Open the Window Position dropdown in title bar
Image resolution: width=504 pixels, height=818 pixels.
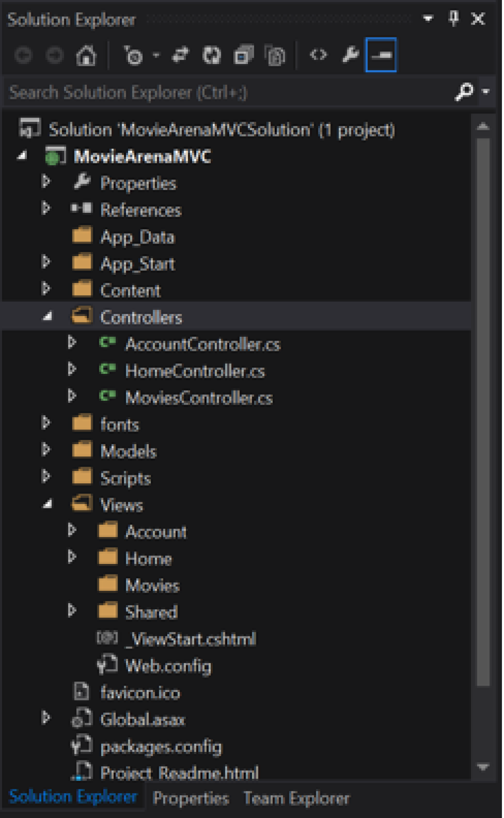click(428, 19)
